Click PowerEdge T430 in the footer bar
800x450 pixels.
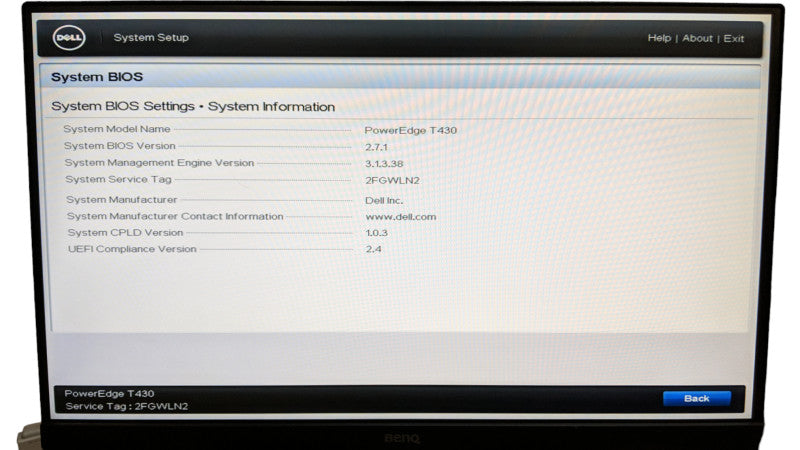109,394
